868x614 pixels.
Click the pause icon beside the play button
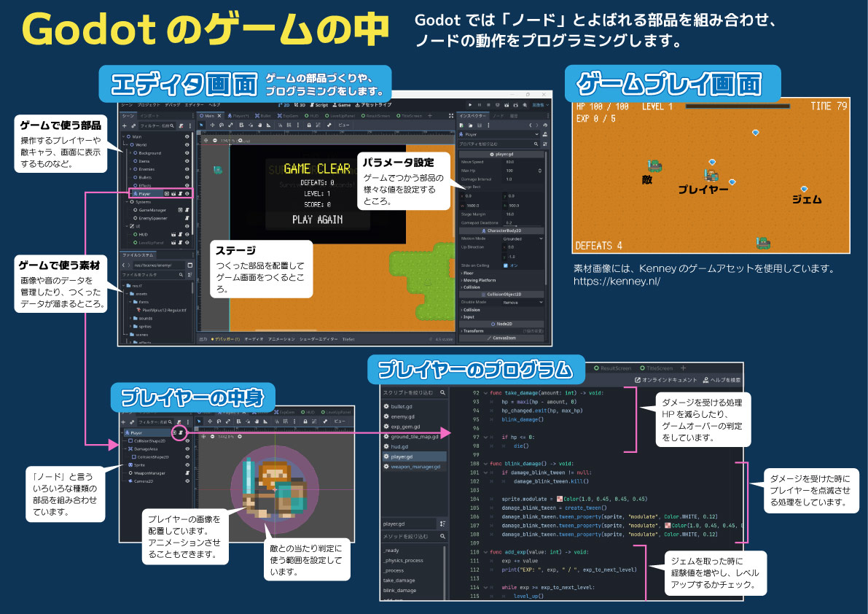(x=480, y=104)
